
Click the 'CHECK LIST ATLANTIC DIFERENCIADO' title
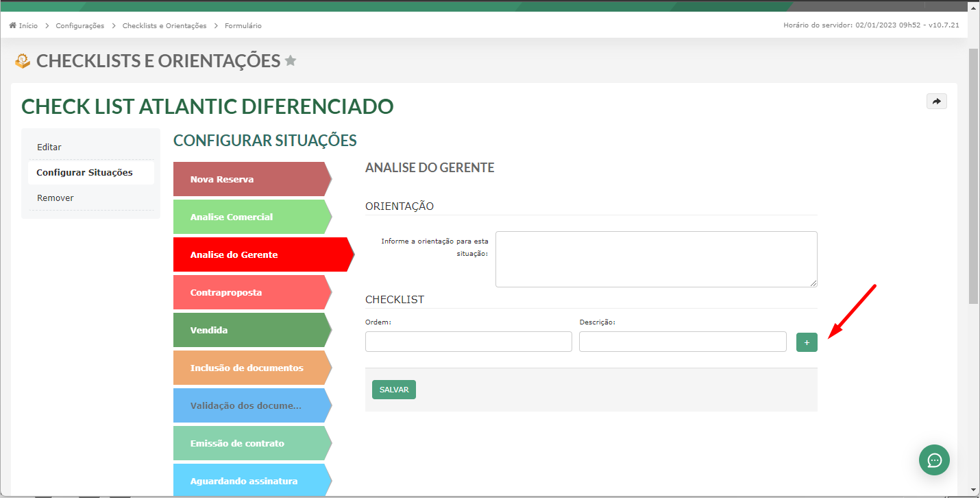point(208,106)
